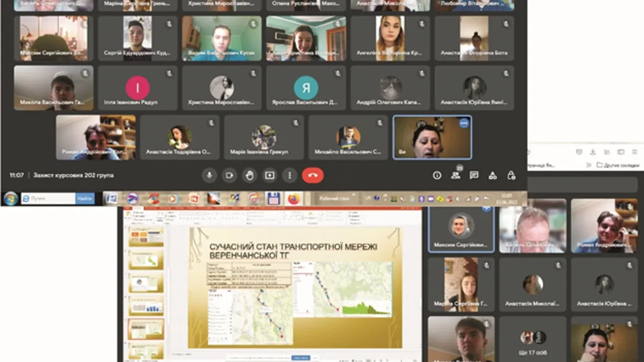Viewport: 644px width, 362px height.
Task: Select Ангеліна Вікторівна's video tile
Action: (390, 39)
